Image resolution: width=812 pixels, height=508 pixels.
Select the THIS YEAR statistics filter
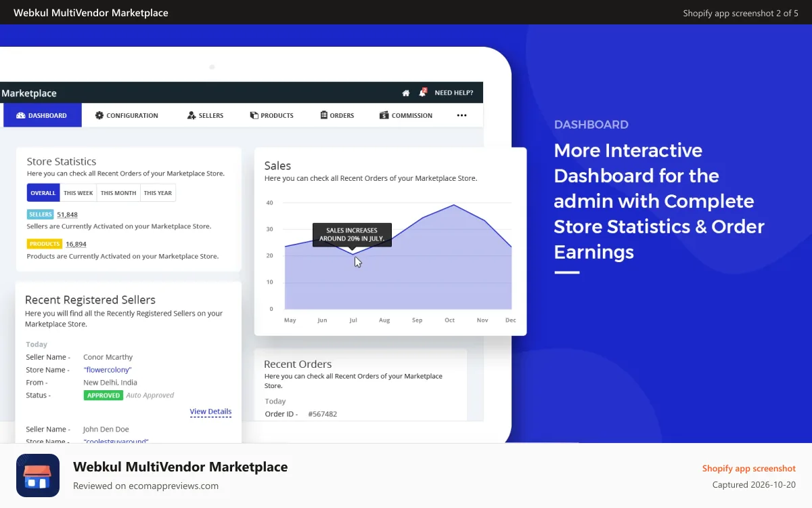[158, 193]
